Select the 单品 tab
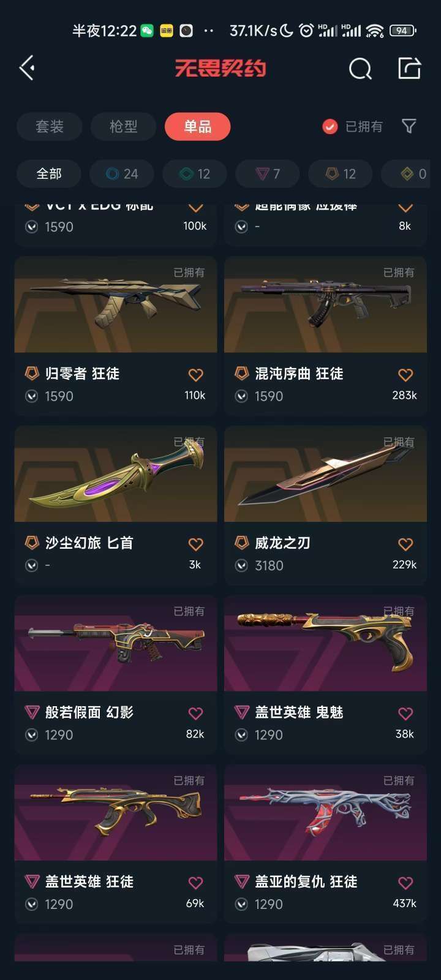The height and width of the screenshot is (980, 441). point(198,127)
